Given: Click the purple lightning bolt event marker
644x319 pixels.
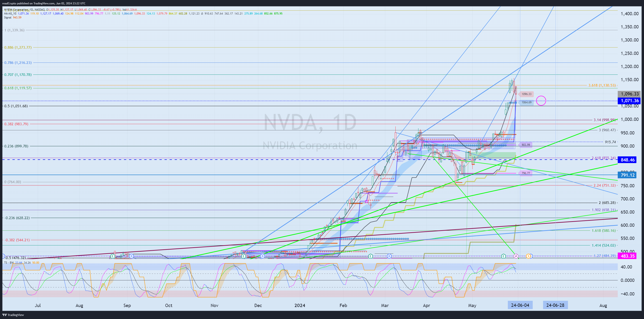Looking at the screenshot, I should [x=516, y=256].
